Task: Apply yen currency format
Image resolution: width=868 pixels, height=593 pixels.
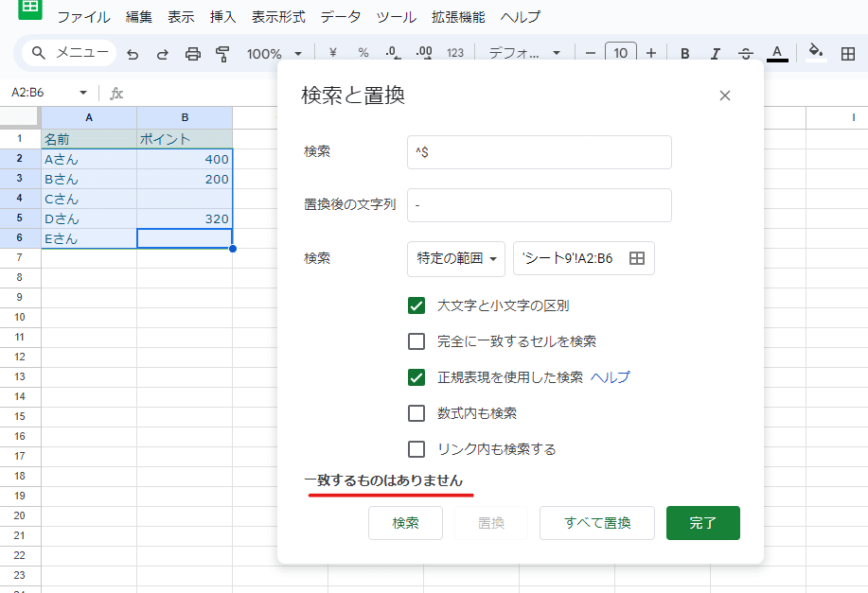Action: (332, 53)
